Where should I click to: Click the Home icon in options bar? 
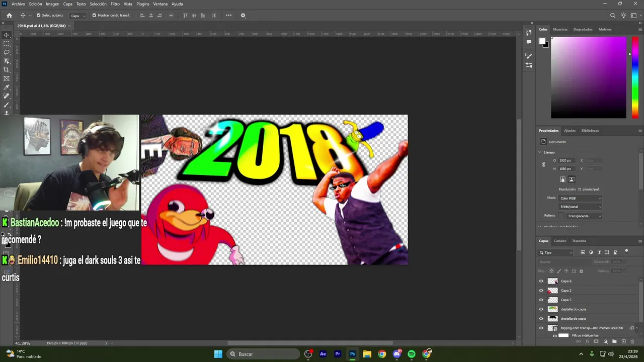click(x=9, y=16)
